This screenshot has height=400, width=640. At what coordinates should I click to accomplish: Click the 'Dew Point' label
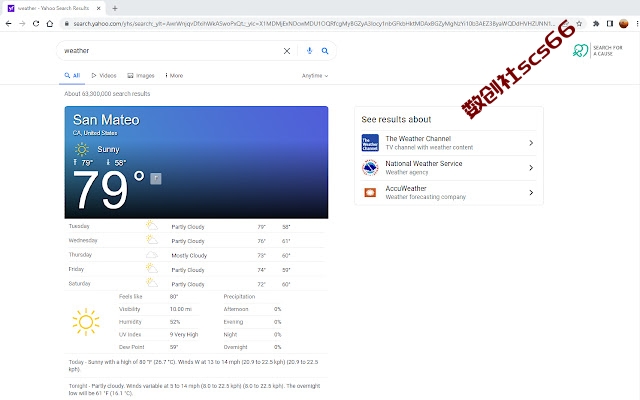coord(131,347)
